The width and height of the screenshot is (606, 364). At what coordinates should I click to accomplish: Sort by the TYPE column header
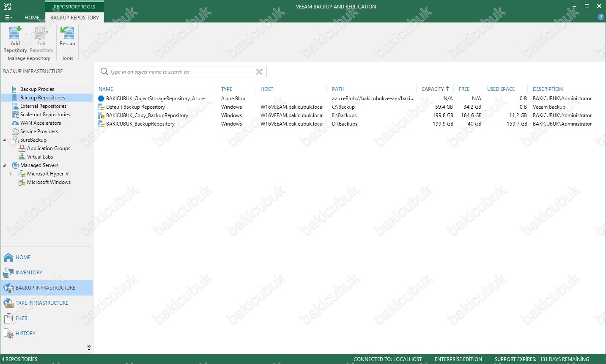pos(227,89)
